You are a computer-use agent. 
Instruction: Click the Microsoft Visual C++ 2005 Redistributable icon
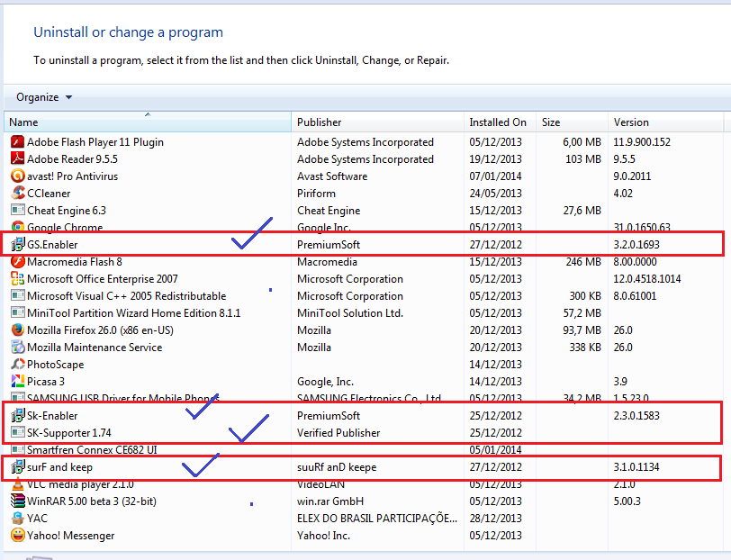tap(18, 296)
